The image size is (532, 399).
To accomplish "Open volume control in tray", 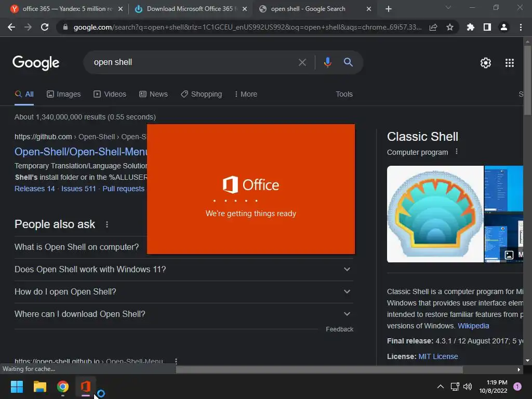I will (x=468, y=387).
